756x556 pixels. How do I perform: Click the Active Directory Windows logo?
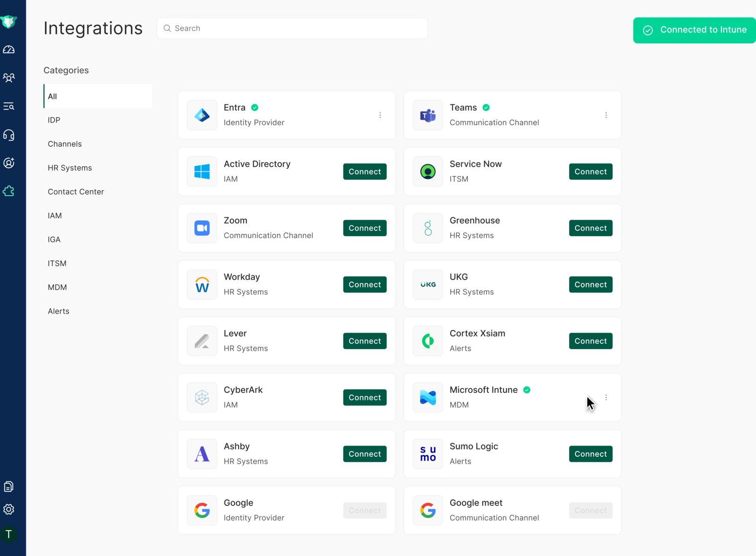pyautogui.click(x=202, y=171)
